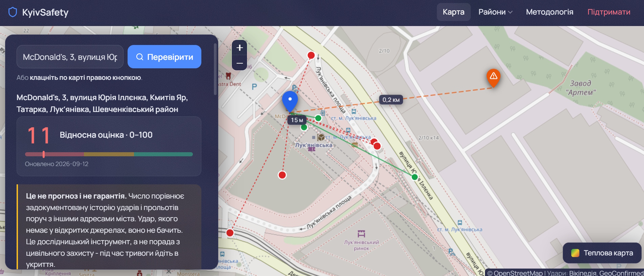
Task: Focus the address input showing McDonald's
Action: [70, 57]
